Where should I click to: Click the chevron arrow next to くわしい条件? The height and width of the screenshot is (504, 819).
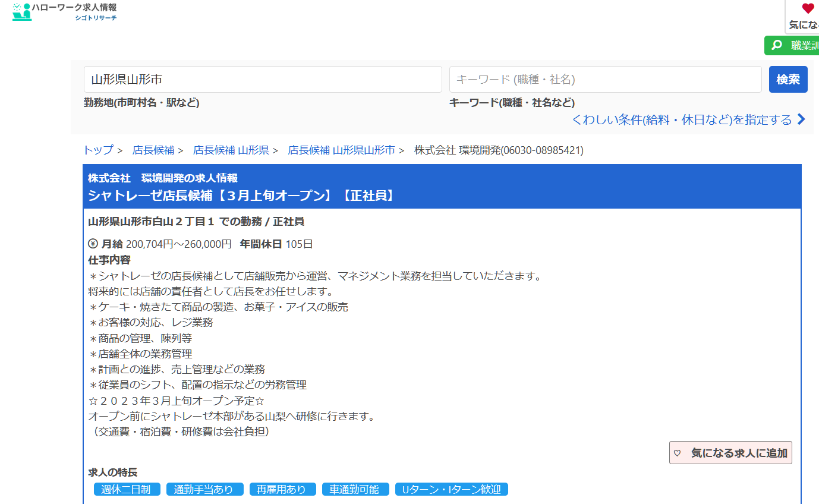click(x=801, y=119)
